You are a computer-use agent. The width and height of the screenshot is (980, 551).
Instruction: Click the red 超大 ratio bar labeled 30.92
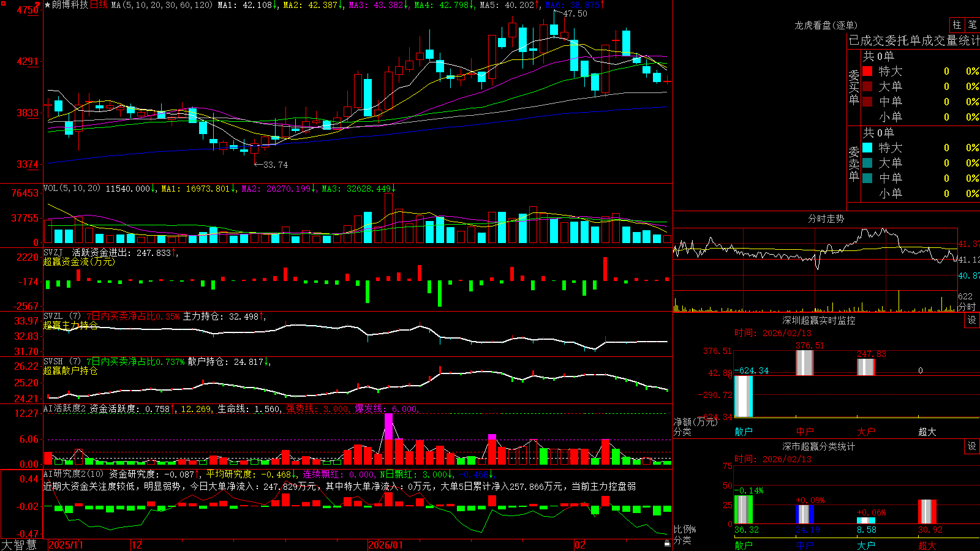(x=927, y=512)
